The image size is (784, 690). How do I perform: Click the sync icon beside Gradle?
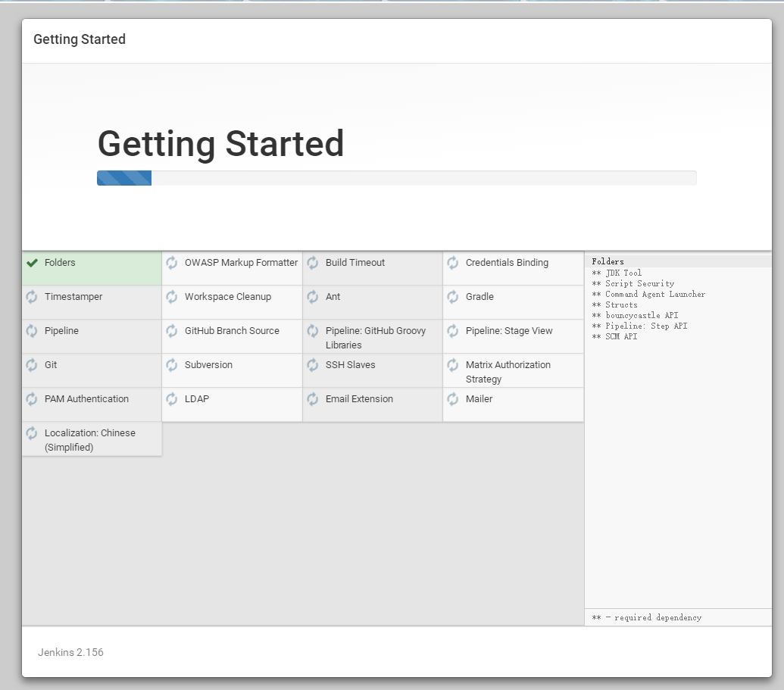pos(453,297)
